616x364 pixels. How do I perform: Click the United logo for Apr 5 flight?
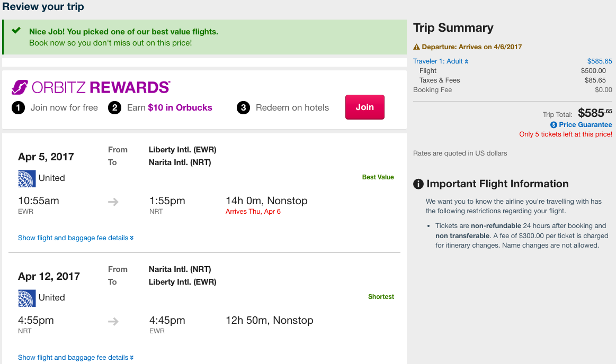coord(26,178)
